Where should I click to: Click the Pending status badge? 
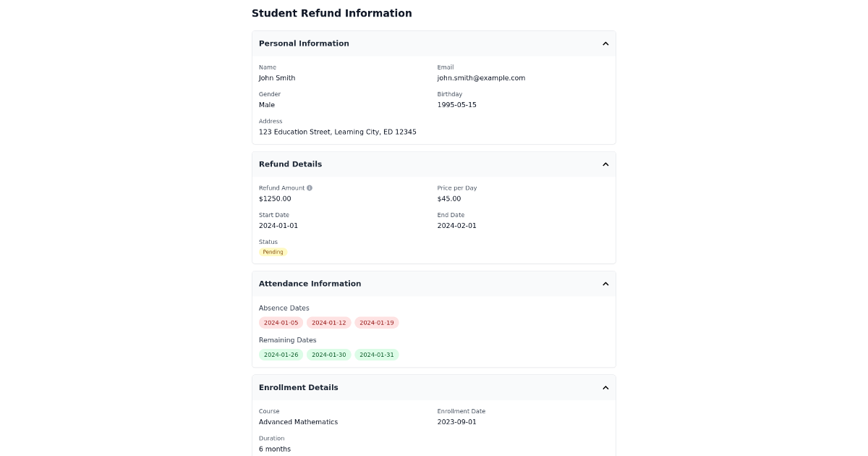point(273,252)
